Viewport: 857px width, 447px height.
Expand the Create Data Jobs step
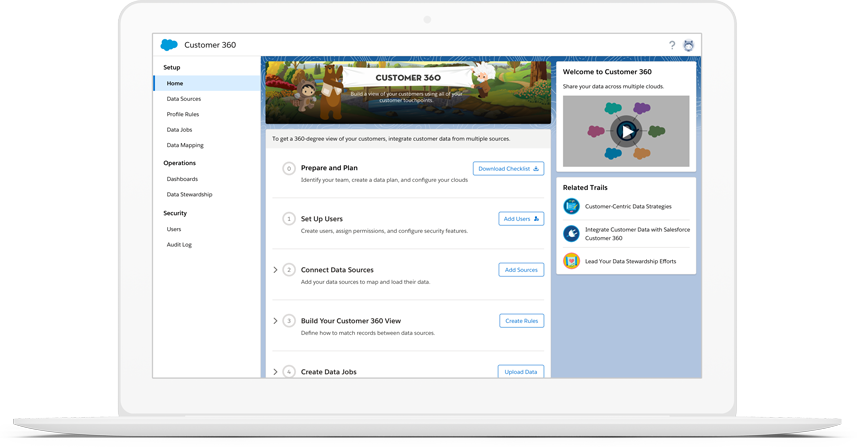coord(275,372)
